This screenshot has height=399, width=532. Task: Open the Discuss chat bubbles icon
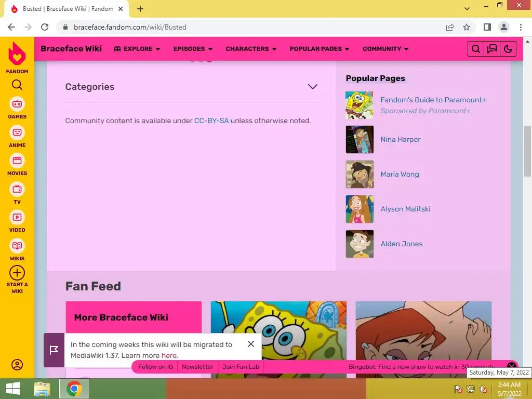click(492, 49)
